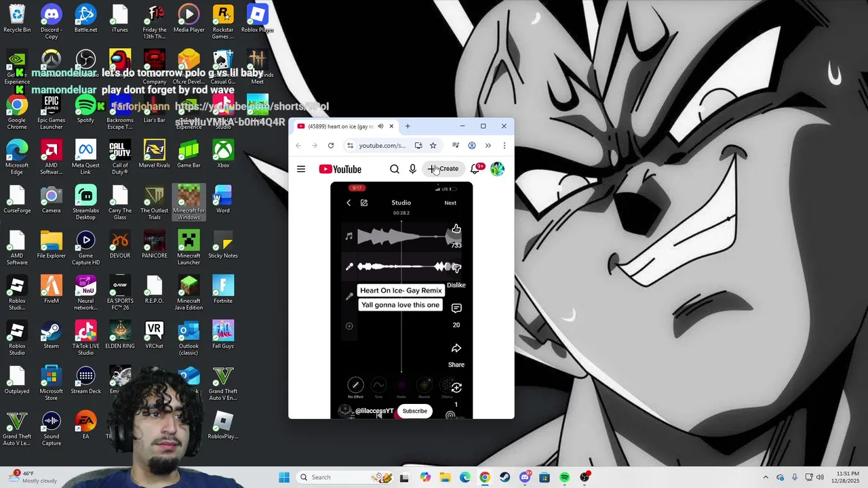The width and height of the screenshot is (868, 488).
Task: Click the Dislike thumbs-down on the Short
Action: click(x=456, y=269)
